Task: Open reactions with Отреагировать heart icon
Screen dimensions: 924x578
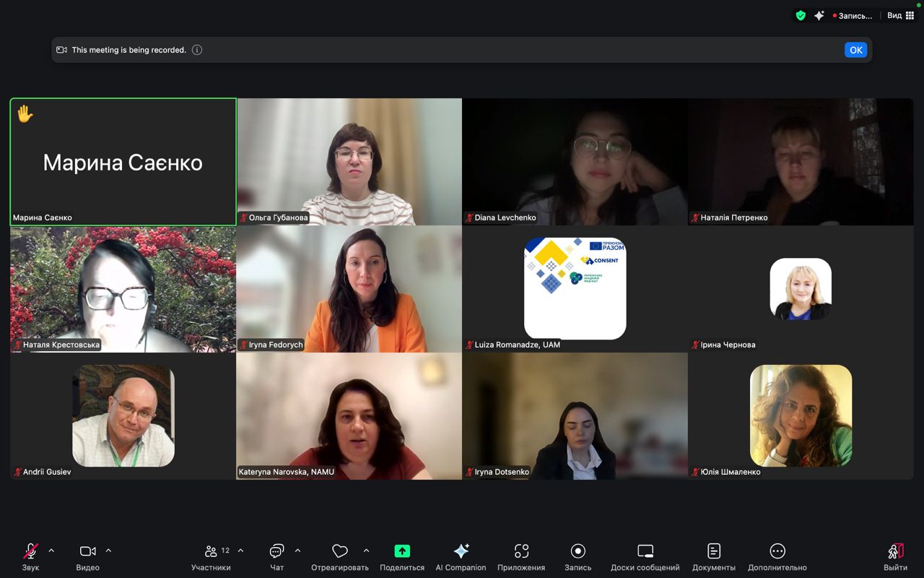Action: 340,552
